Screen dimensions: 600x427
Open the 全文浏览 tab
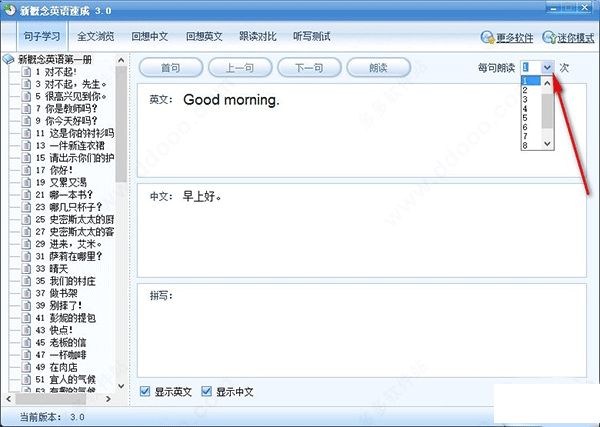coord(95,36)
